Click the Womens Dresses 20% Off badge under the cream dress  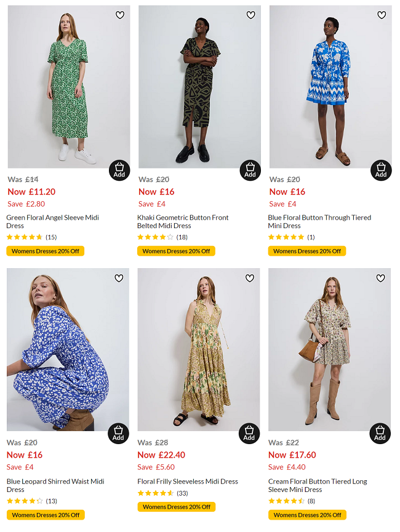(x=308, y=515)
